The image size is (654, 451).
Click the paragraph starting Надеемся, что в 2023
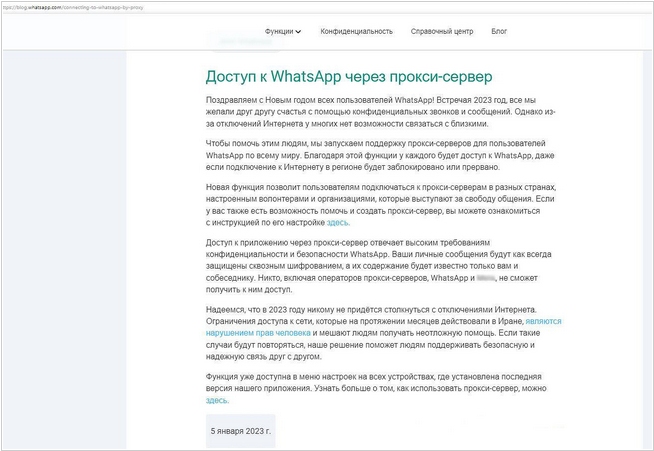pos(383,333)
